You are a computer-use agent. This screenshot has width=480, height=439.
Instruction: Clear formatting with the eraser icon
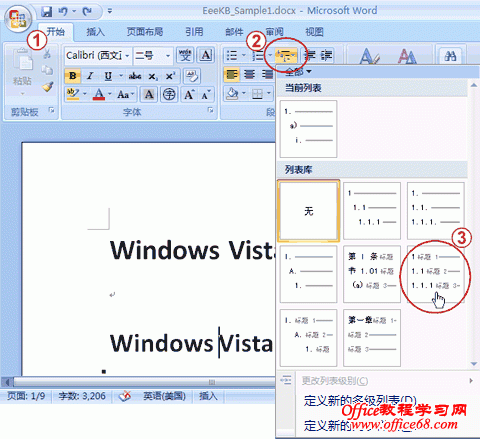191,76
